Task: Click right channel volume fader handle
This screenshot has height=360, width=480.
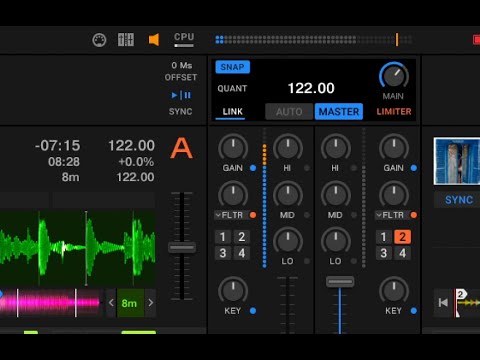Action: click(x=340, y=282)
